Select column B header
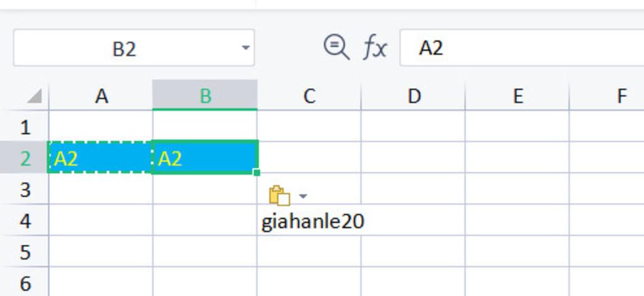 pyautogui.click(x=205, y=95)
